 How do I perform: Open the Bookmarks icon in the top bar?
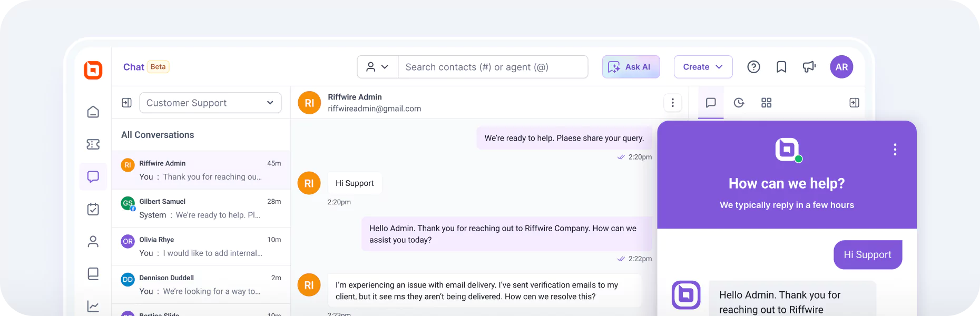pyautogui.click(x=781, y=67)
